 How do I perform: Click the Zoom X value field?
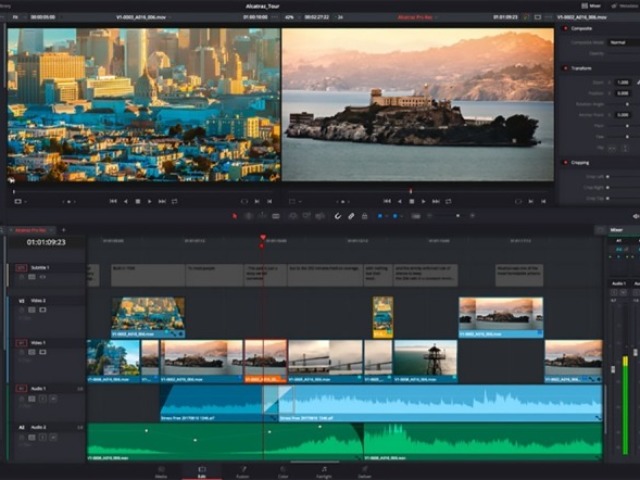[623, 82]
